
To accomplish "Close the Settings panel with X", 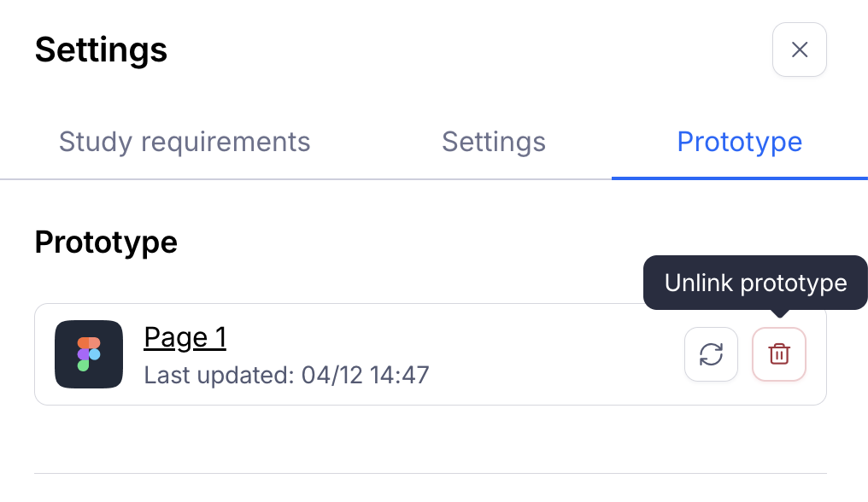I will coord(799,50).
